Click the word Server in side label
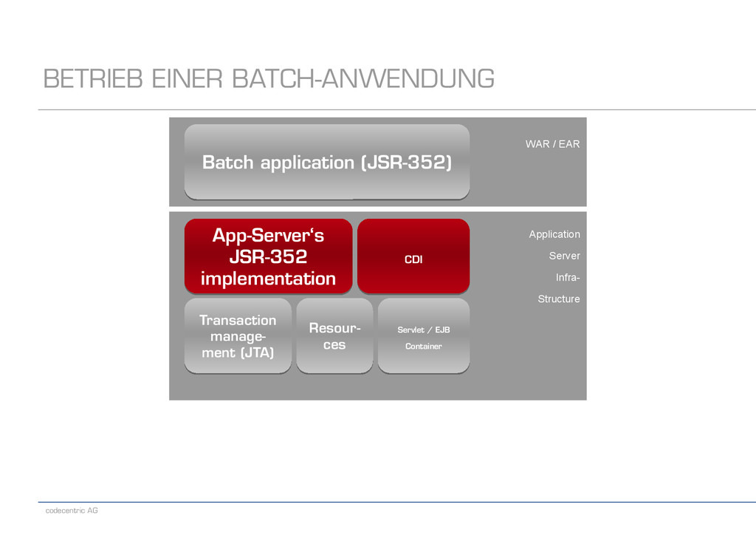Screen dimensions: 756x535 (565, 256)
